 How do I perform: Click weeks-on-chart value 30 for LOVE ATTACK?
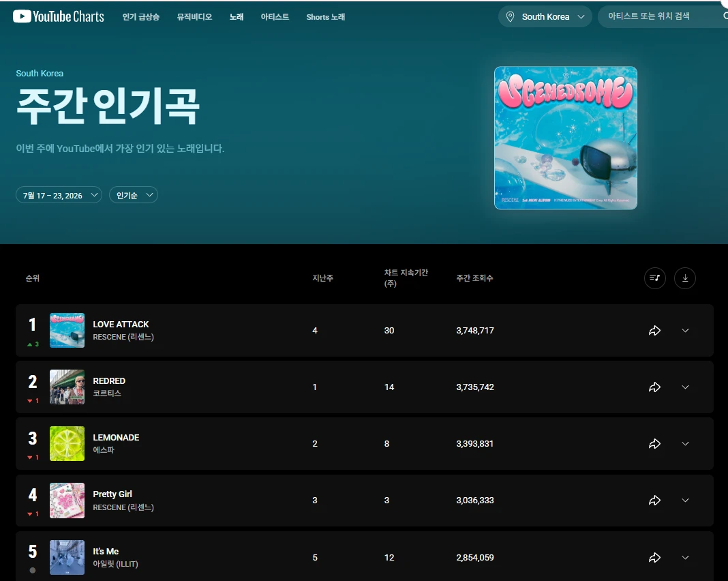(x=389, y=330)
